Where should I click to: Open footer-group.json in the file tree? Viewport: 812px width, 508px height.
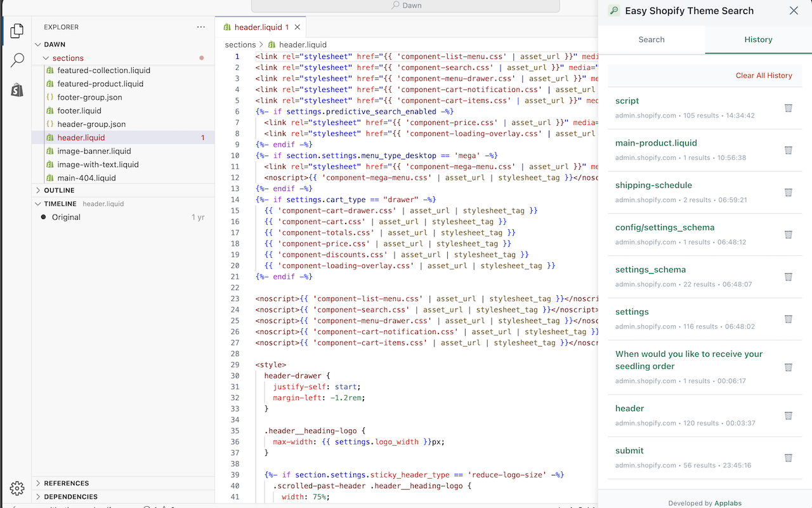tap(89, 97)
